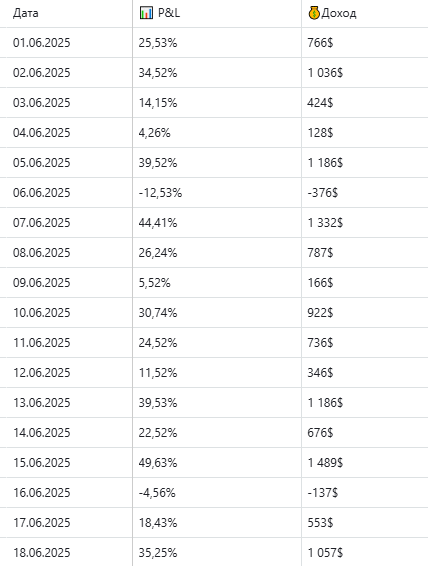The image size is (428, 566).
Task: Select the Дата column header
Action: point(26,13)
